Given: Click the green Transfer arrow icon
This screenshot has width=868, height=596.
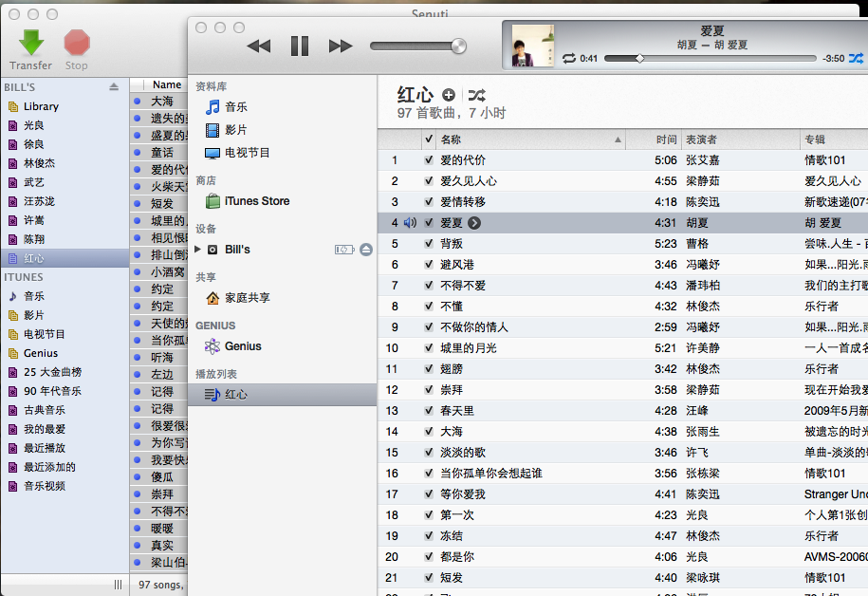Looking at the screenshot, I should (x=31, y=42).
